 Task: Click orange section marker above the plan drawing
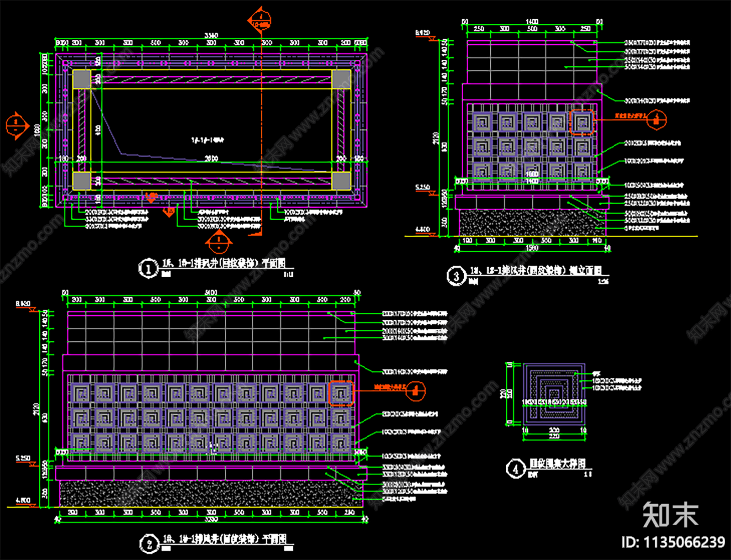click(x=260, y=21)
